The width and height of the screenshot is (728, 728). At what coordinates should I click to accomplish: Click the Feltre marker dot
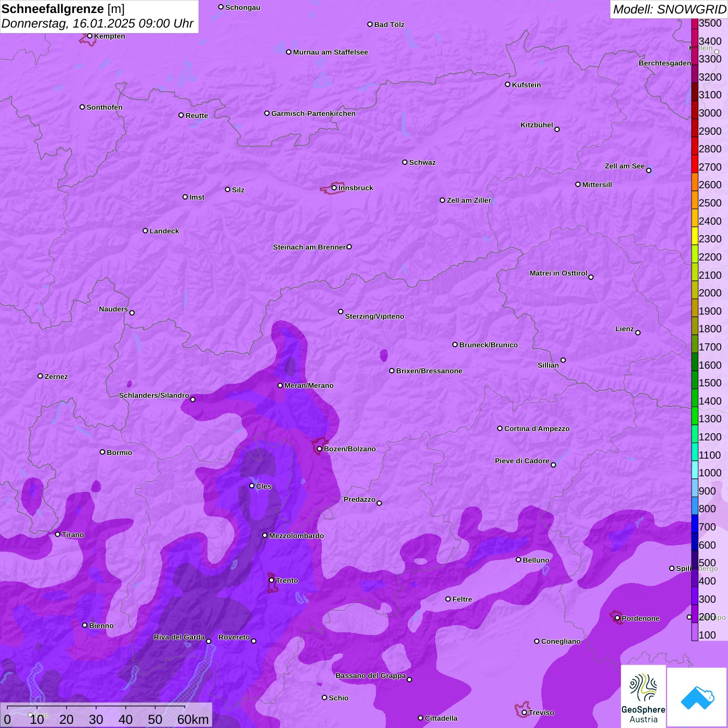click(x=448, y=599)
